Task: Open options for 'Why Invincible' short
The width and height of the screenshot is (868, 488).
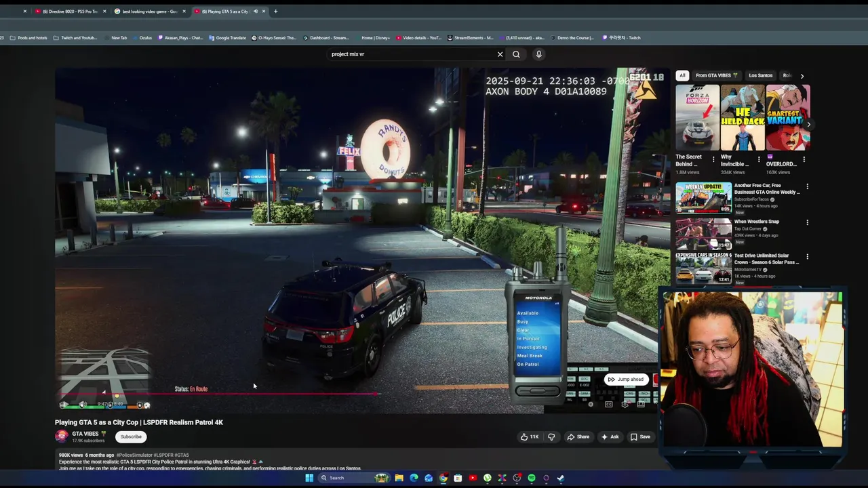Action: (758, 160)
